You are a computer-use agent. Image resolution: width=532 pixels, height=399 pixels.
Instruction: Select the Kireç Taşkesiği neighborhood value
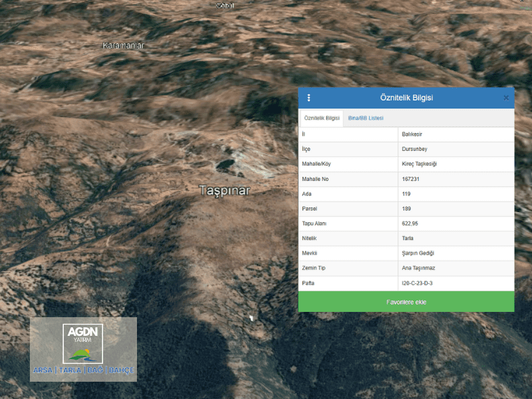point(419,164)
